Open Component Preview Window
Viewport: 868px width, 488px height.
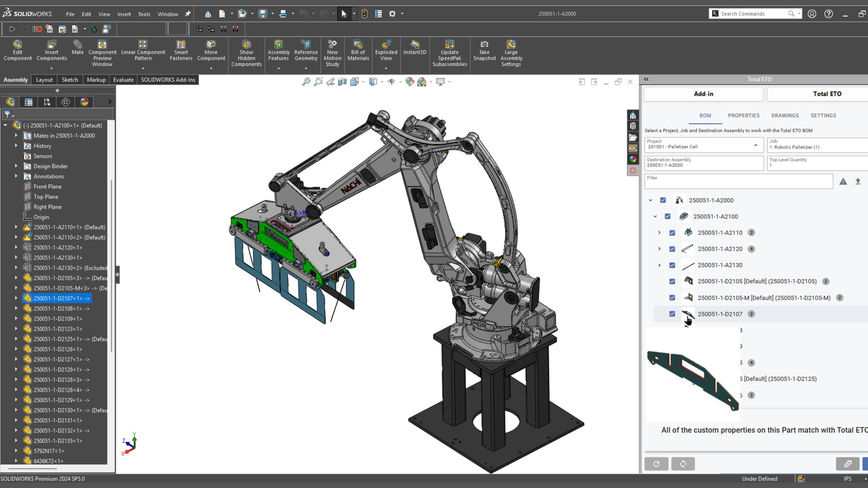102,53
